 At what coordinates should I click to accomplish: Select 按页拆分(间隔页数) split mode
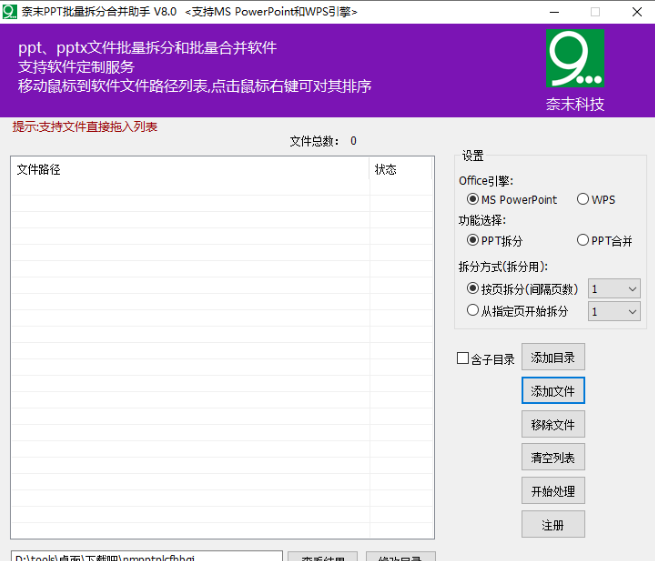474,289
